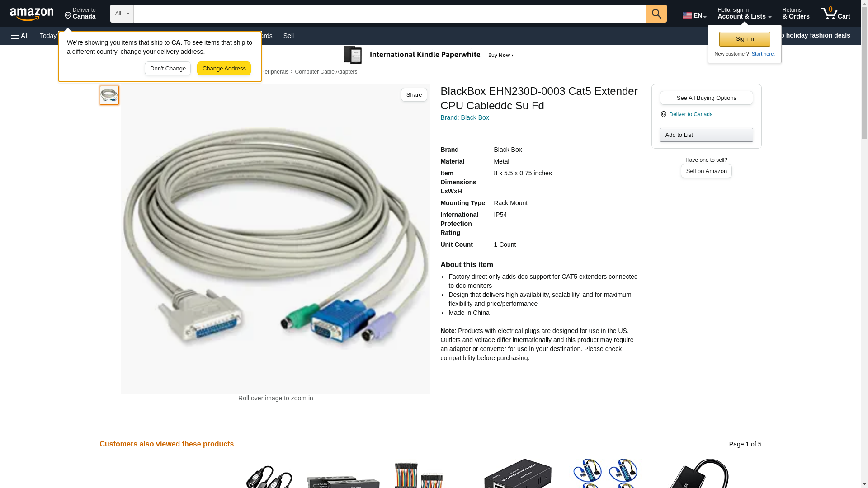Click the Change Address button
The image size is (868, 488).
[224, 69]
